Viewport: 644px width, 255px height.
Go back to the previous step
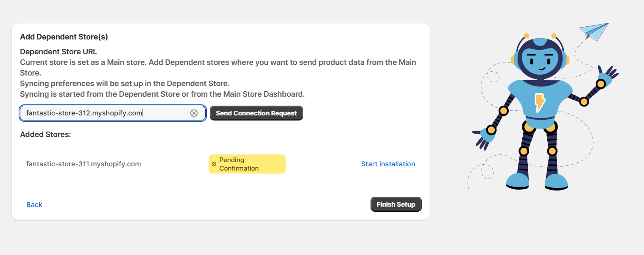click(x=34, y=205)
